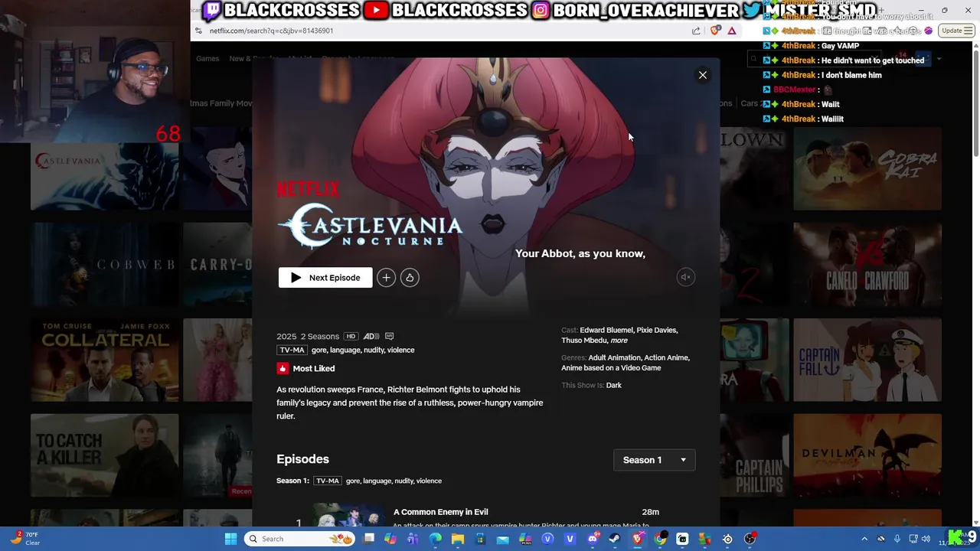Image resolution: width=980 pixels, height=551 pixels.
Task: Open the Collateral movie thumbnail
Action: pos(105,360)
